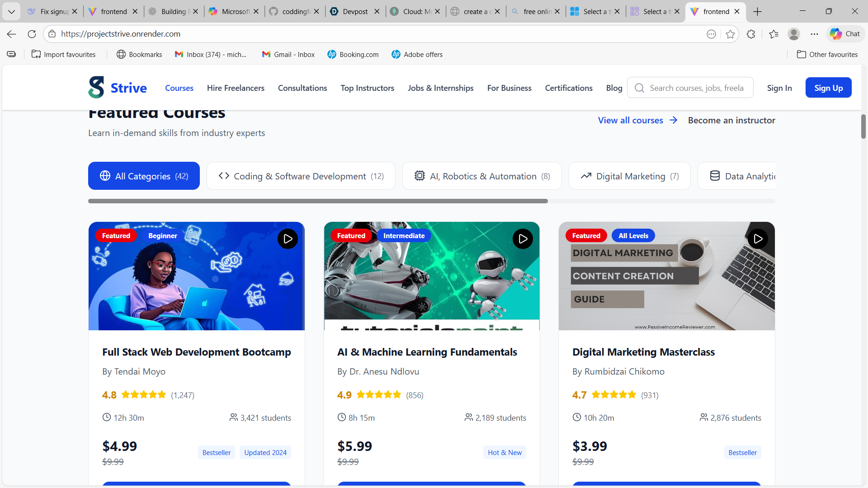The height and width of the screenshot is (488, 868).
Task: Open browser extensions puzzle icon
Action: coord(751,34)
